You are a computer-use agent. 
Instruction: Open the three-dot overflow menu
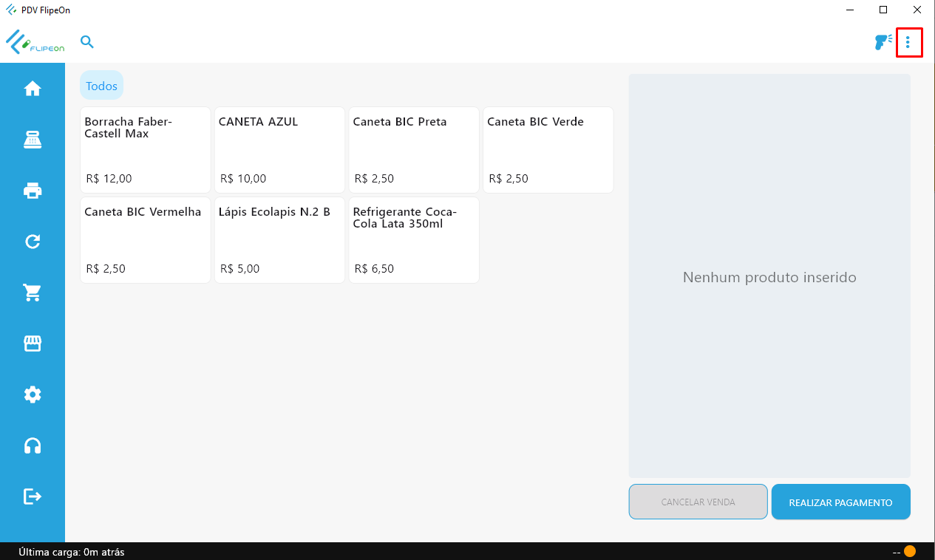click(908, 43)
